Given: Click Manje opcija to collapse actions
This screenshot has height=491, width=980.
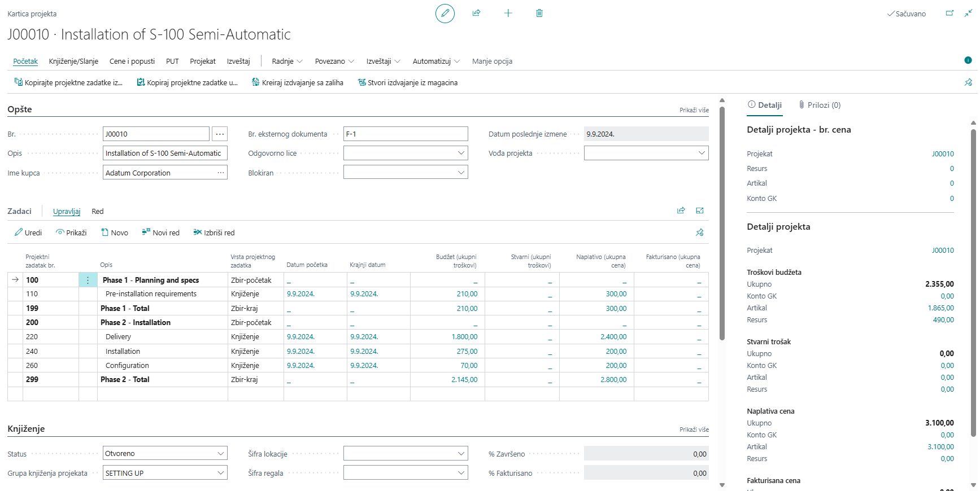Looking at the screenshot, I should pos(492,61).
